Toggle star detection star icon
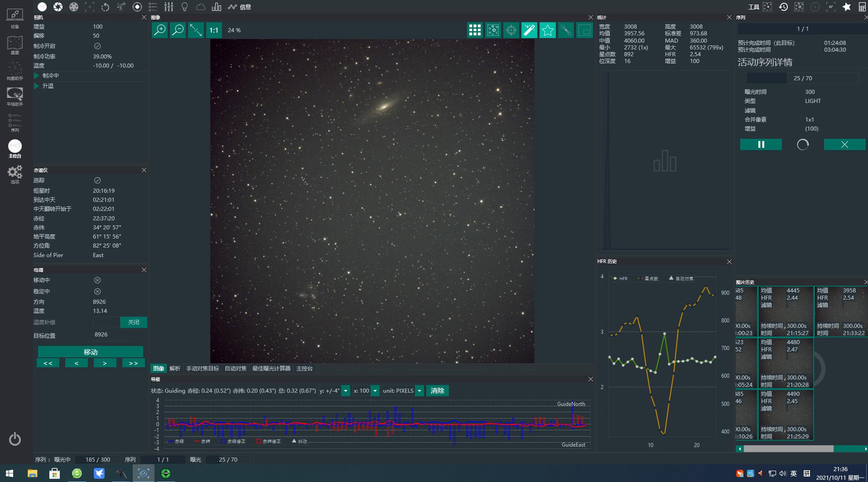The width and height of the screenshot is (868, 482). click(x=547, y=30)
